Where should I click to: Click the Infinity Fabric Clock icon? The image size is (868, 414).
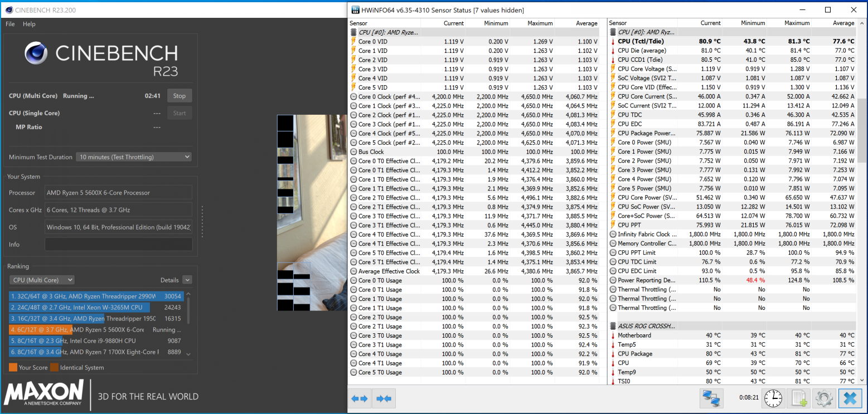click(x=613, y=234)
